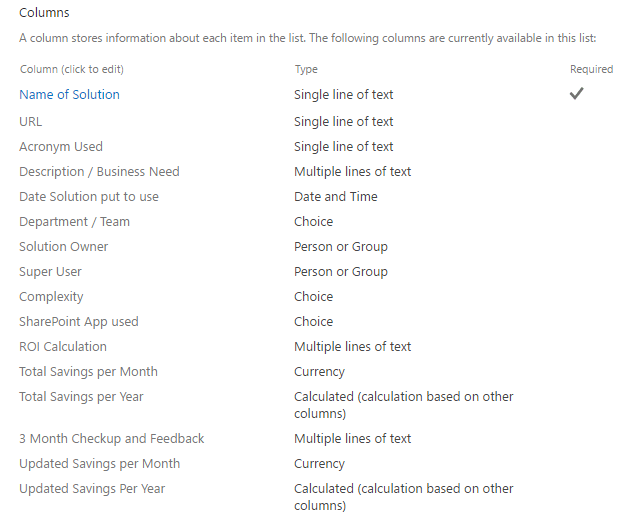This screenshot has height=519, width=631.
Task: Click the Total Savings per Month column
Action: (88, 371)
